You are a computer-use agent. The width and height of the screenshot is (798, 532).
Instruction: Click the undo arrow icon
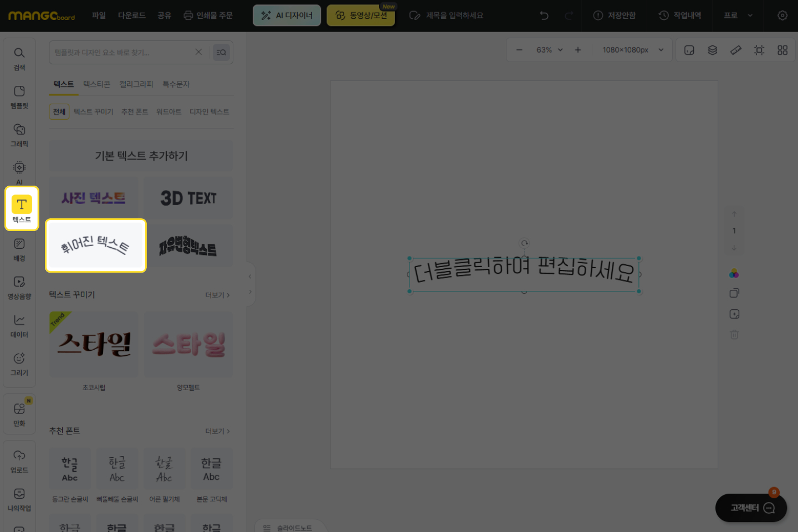pos(544,16)
